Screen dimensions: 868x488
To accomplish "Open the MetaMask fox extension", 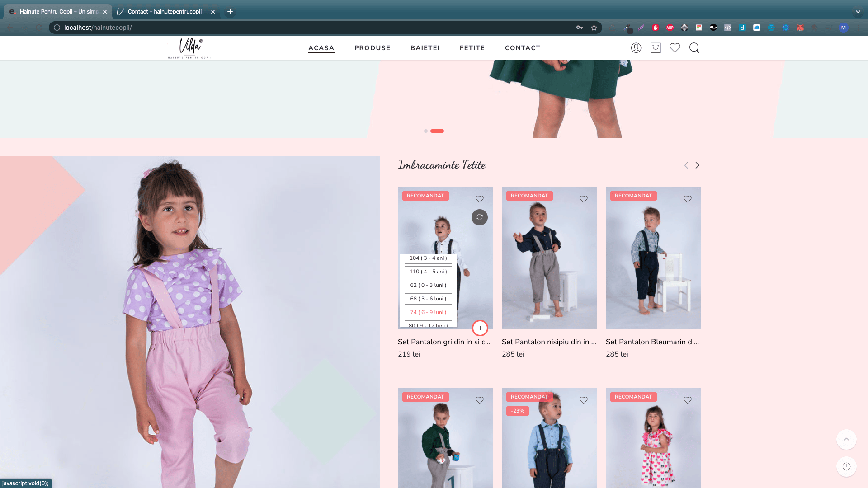I will [x=800, y=28].
